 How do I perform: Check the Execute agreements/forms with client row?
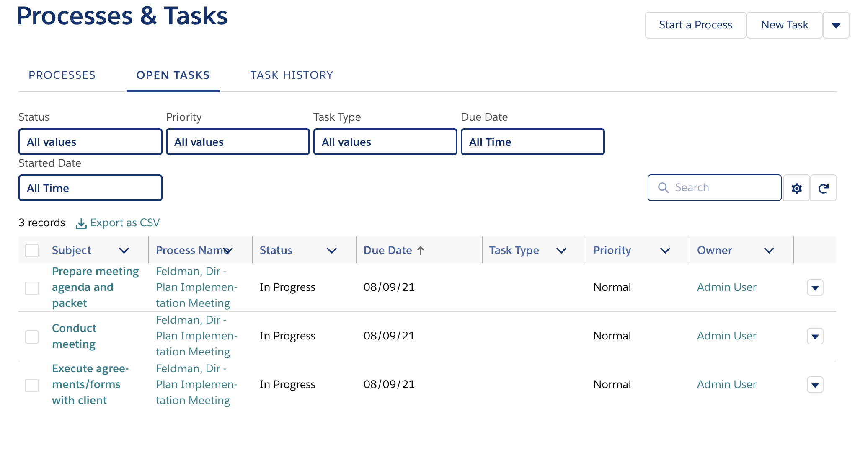pyautogui.click(x=32, y=384)
